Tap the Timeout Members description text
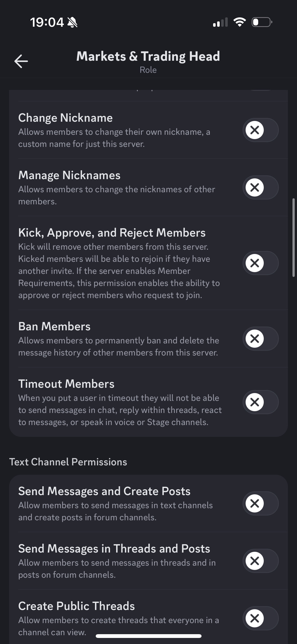297x644 pixels. [120, 410]
